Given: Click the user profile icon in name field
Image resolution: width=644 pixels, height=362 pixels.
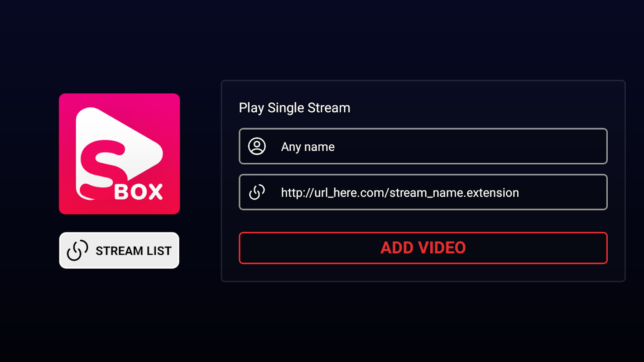Looking at the screenshot, I should (257, 146).
